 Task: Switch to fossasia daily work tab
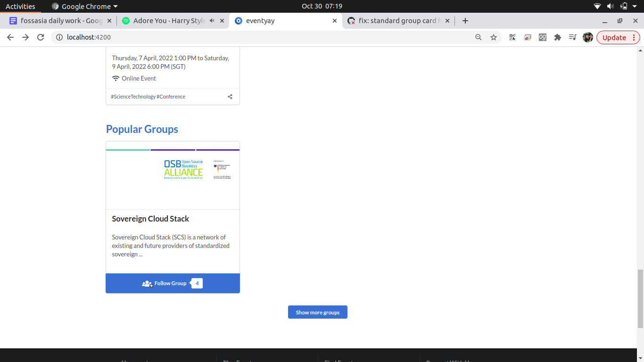[61, 21]
